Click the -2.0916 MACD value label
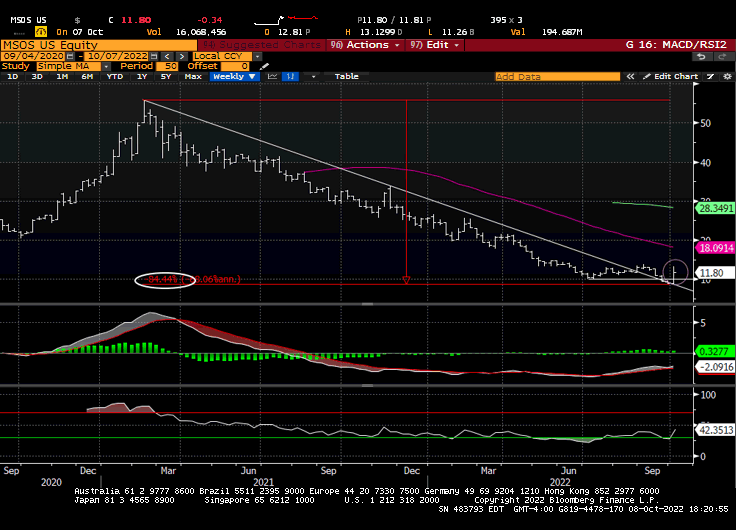 (x=716, y=367)
